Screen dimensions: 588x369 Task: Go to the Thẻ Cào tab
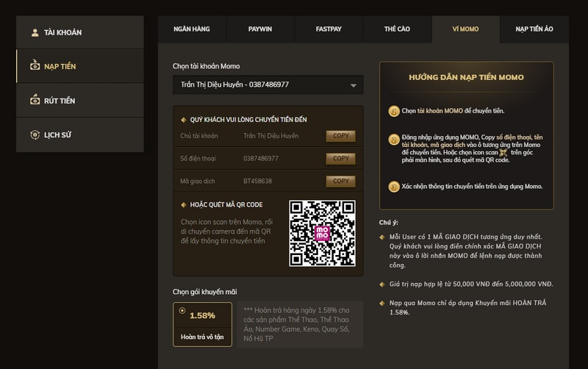(x=397, y=29)
